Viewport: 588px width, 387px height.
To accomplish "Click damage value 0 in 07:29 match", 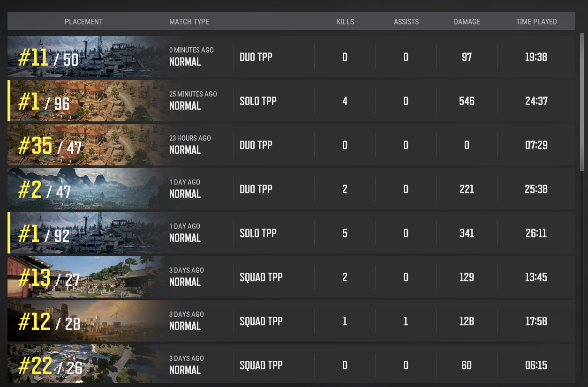I will [467, 145].
